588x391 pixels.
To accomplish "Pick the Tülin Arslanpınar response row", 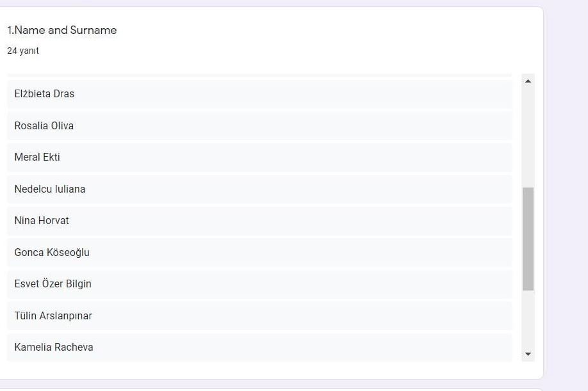I will pos(259,316).
